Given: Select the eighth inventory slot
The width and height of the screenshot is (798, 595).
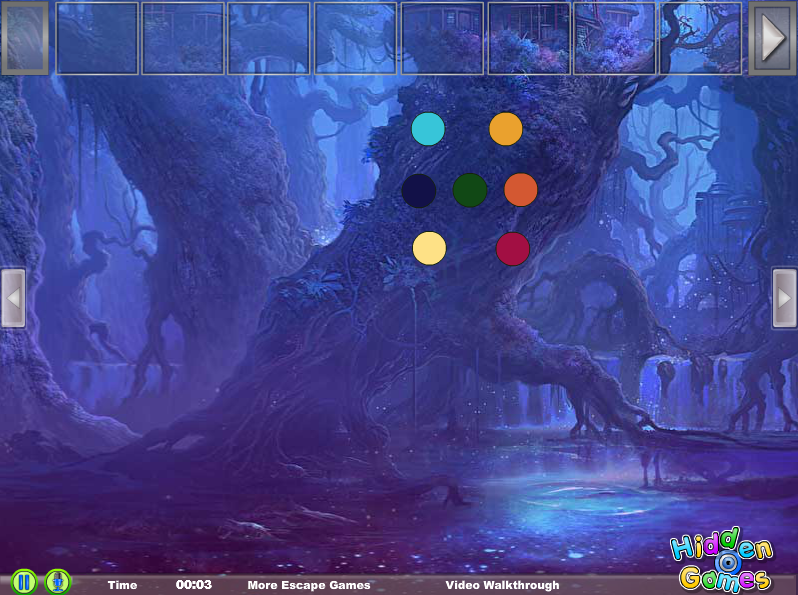Looking at the screenshot, I should (701, 39).
